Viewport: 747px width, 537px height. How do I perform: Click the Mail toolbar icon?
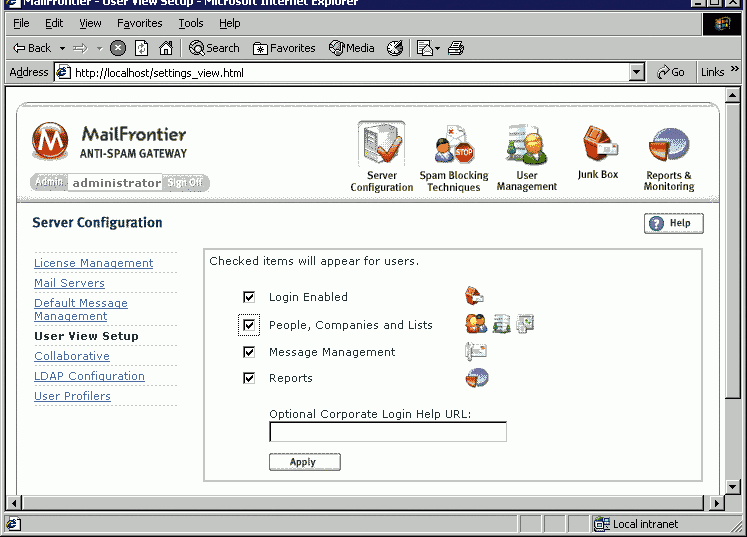424,48
